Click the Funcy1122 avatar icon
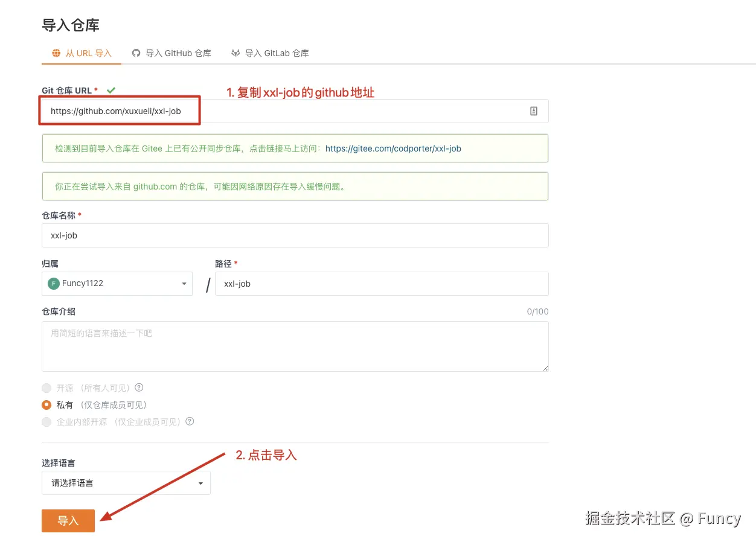756x542 pixels. [54, 284]
